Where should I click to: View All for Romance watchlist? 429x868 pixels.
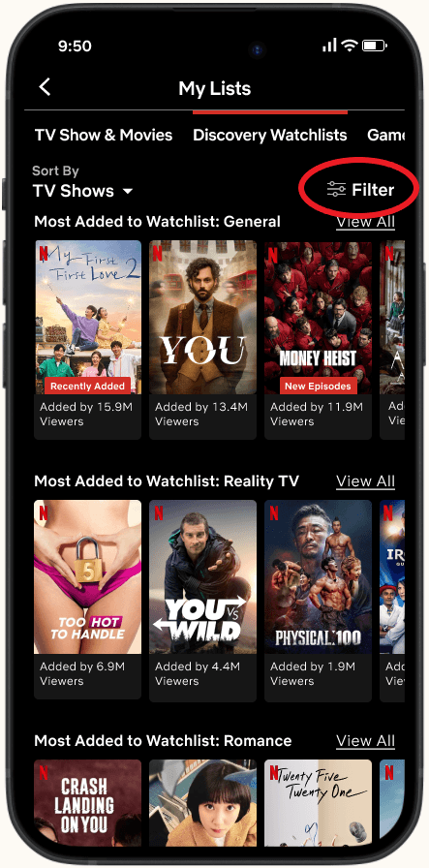pyautogui.click(x=365, y=741)
